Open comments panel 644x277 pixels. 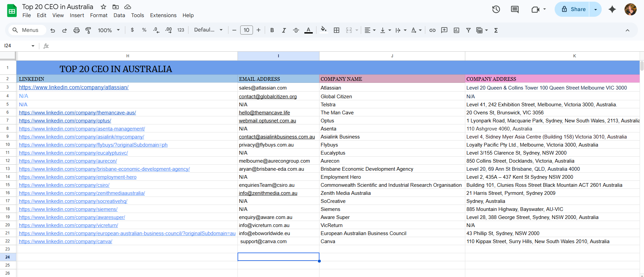[515, 9]
